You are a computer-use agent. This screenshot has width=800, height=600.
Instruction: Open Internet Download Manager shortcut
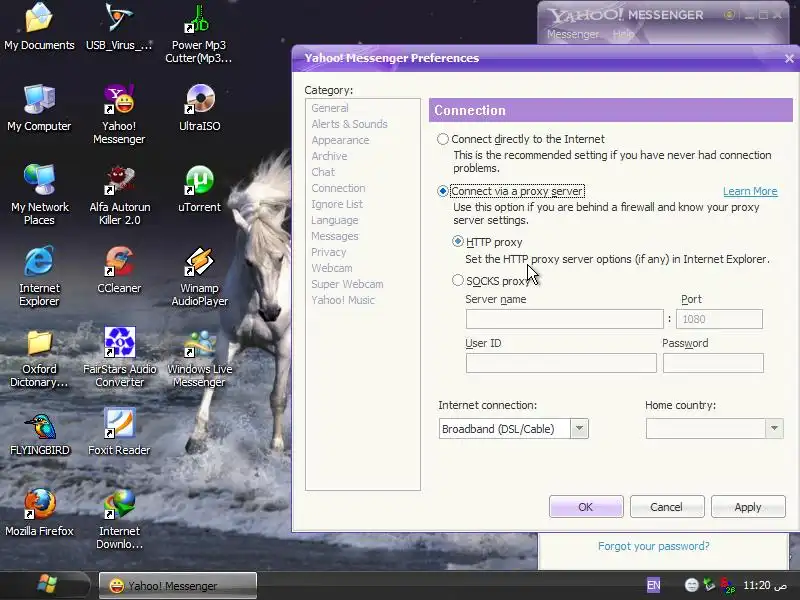point(119,519)
